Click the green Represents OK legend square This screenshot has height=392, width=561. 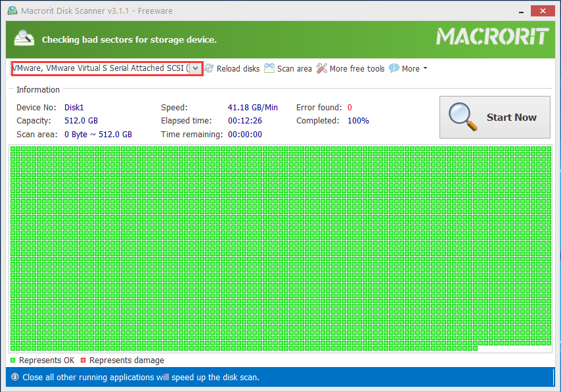point(13,360)
